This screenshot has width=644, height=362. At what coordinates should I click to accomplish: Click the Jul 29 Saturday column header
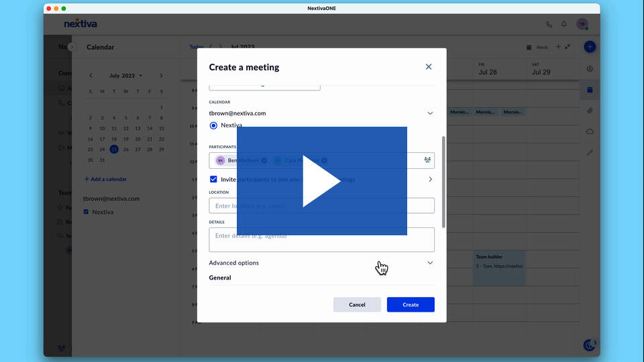[541, 69]
